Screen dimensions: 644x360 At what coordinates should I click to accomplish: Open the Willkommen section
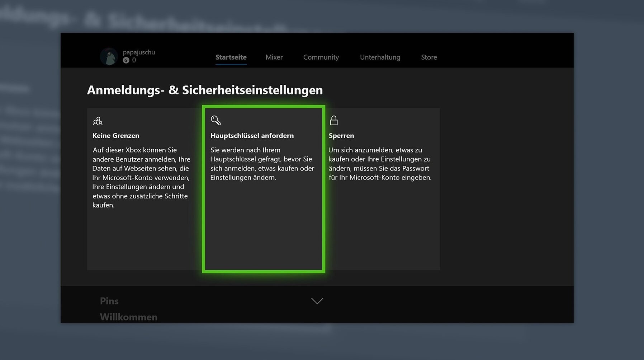pos(128,317)
